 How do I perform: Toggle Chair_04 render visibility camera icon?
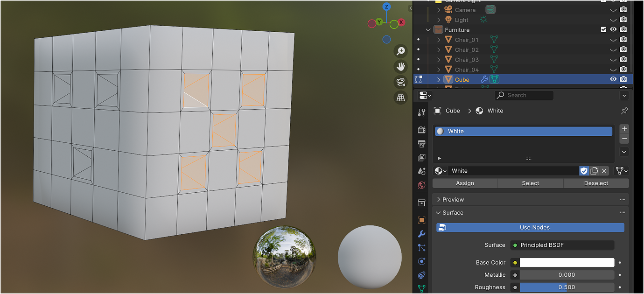click(623, 70)
